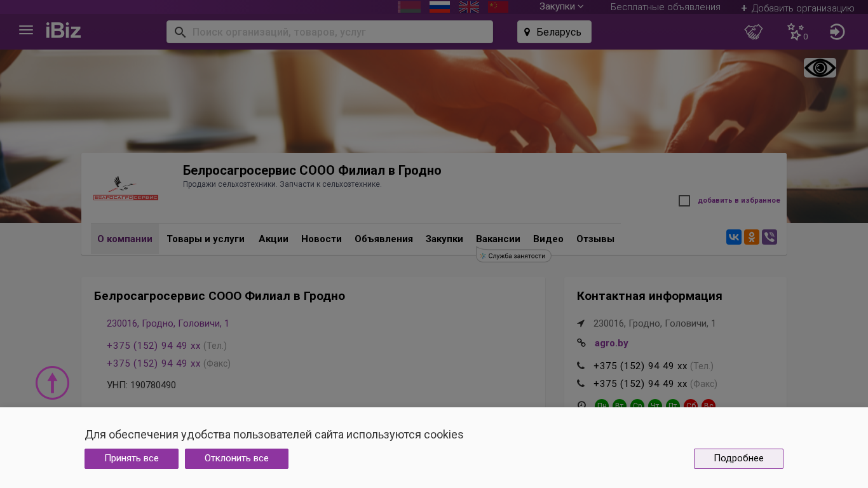Switch to the Отзывы tab
Screen dimensions: 868x488
coord(595,239)
